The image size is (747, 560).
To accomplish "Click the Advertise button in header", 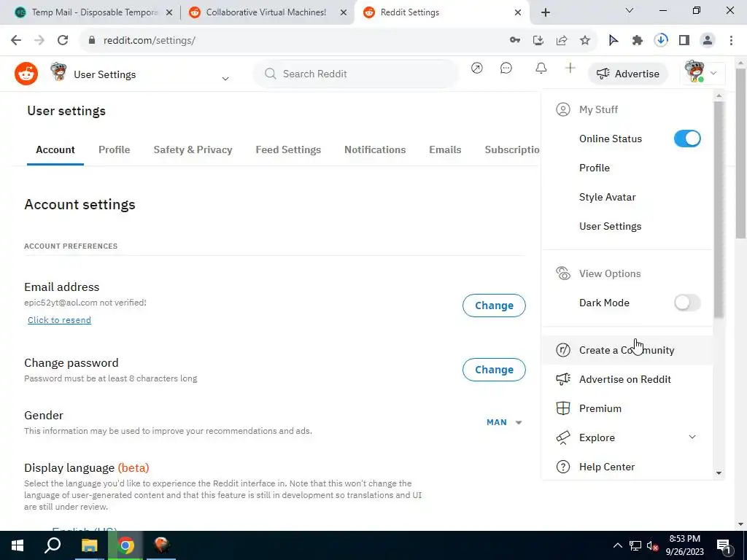I will (628, 74).
